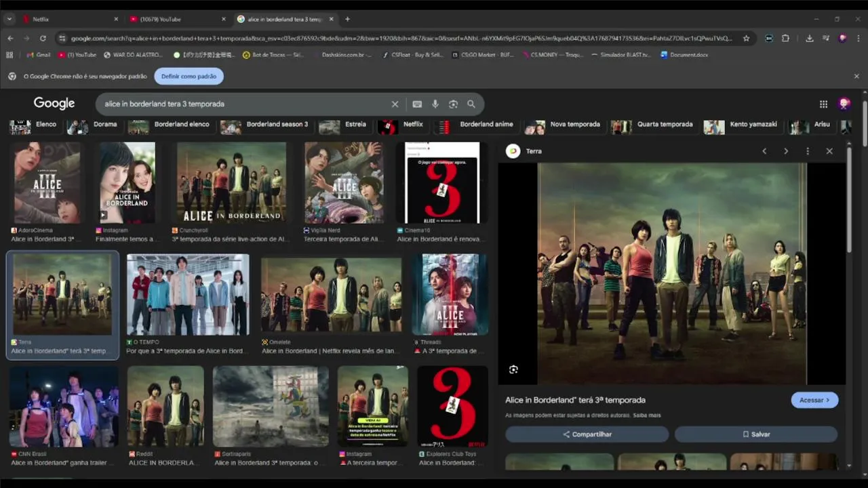Open CNN Brasil image result thumbnail
The image size is (868, 488).
(64, 407)
